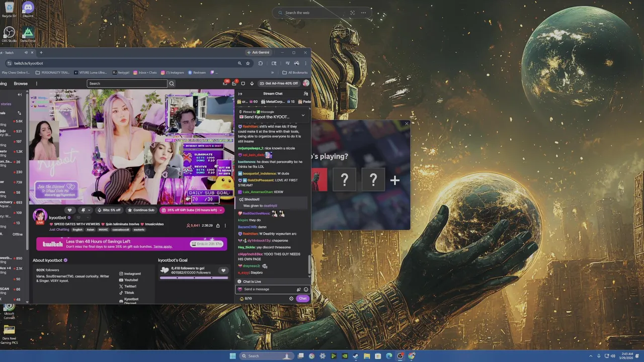Open Chrome extensions puzzle icon

[261, 63]
